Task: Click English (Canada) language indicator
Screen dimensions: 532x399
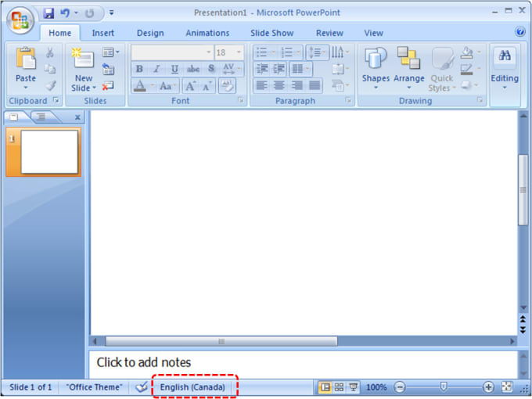Action: click(192, 387)
